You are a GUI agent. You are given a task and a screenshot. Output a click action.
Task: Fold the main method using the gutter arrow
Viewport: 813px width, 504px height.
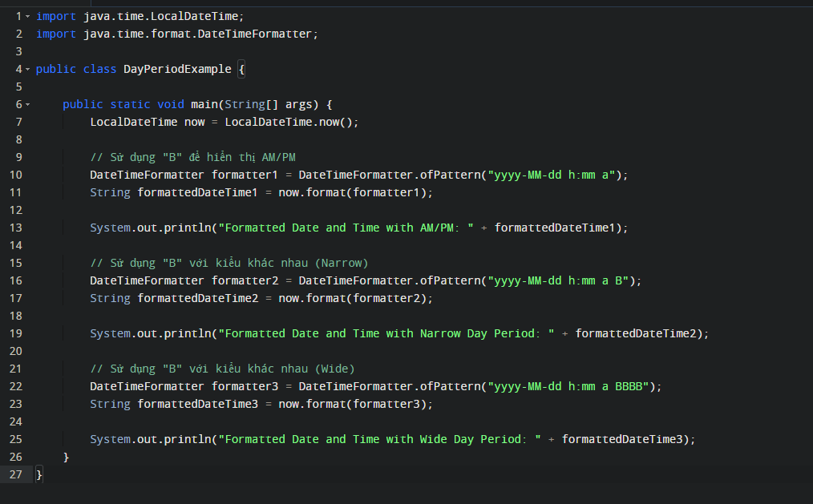pos(28,105)
